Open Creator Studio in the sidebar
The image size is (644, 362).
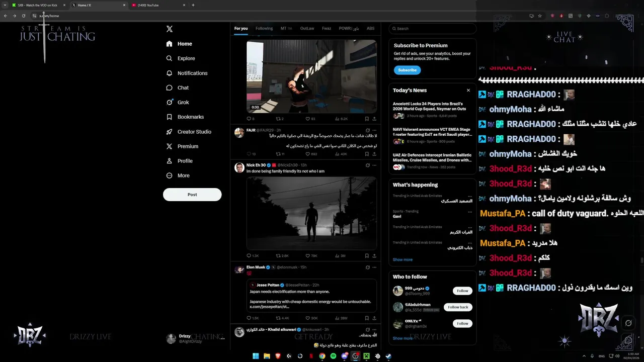pyautogui.click(x=188, y=132)
